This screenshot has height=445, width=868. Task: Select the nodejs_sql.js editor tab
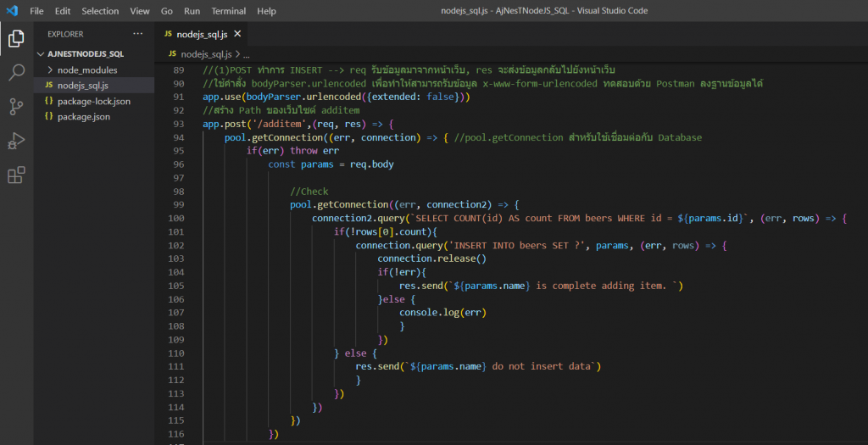tap(202, 34)
